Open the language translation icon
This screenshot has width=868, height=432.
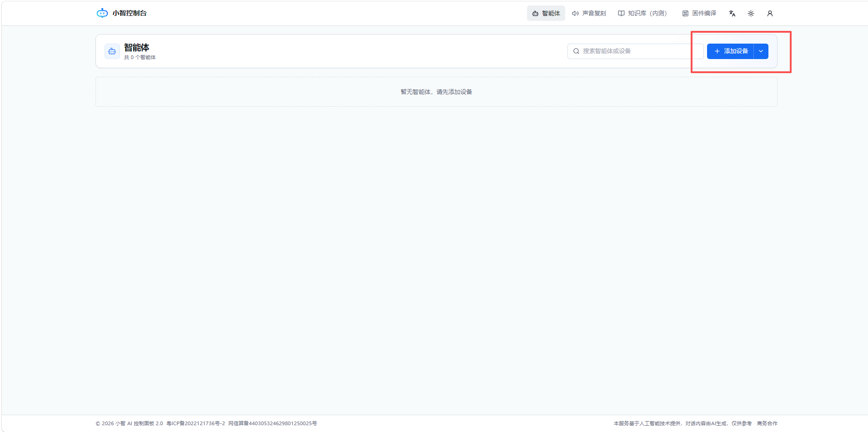pyautogui.click(x=732, y=13)
